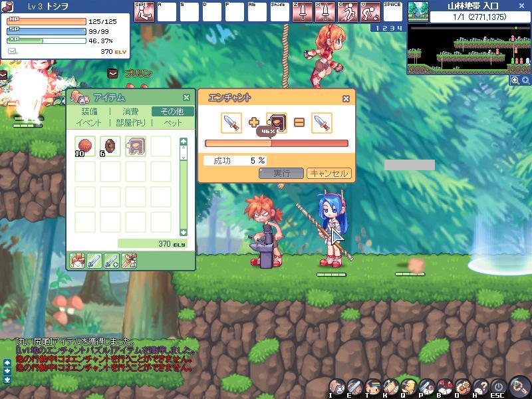532x399 pixels.
Task: Activate the Ctrl sit skill slot
Action: (x=144, y=12)
